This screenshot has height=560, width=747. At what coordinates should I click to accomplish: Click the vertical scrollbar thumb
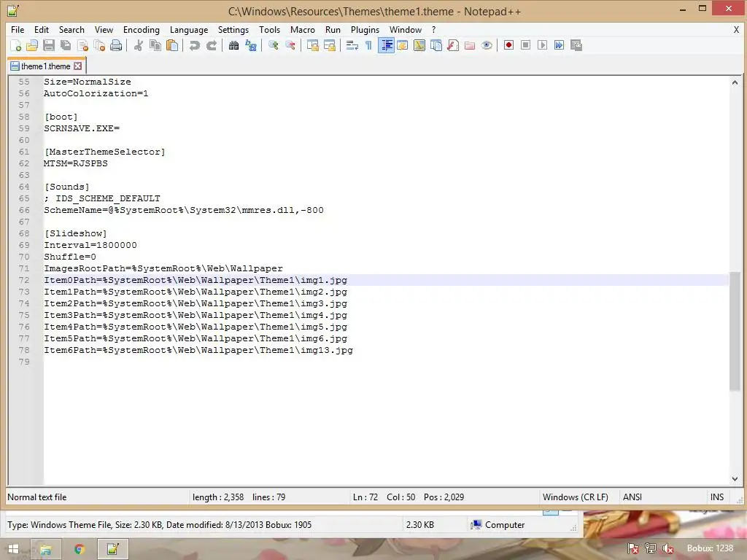(735, 331)
